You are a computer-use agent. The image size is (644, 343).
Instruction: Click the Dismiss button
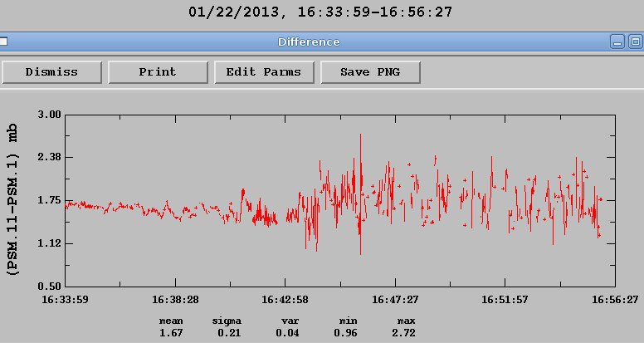tap(51, 72)
